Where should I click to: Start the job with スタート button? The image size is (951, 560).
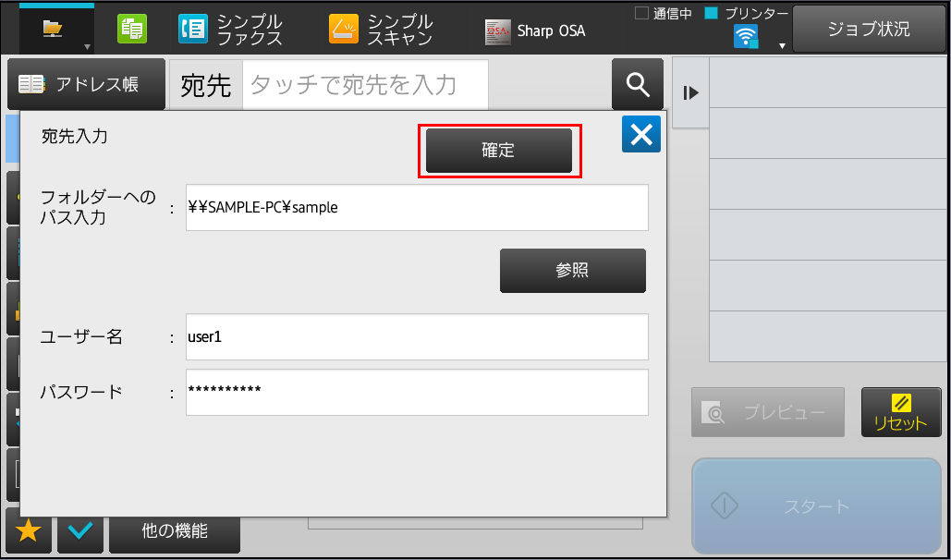pos(816,506)
